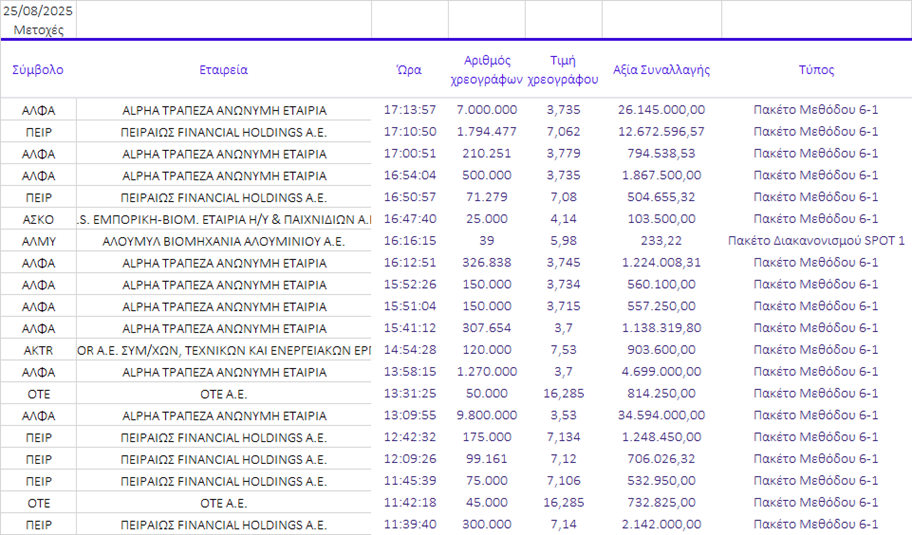Viewport: 912px width, 535px height.
Task: Select the price cell 7,062
Action: [563, 132]
